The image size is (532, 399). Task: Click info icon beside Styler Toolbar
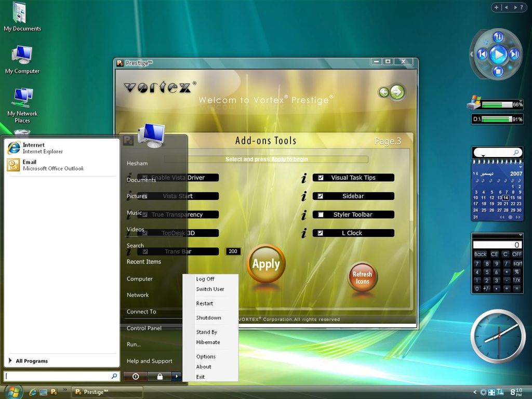[x=304, y=215]
